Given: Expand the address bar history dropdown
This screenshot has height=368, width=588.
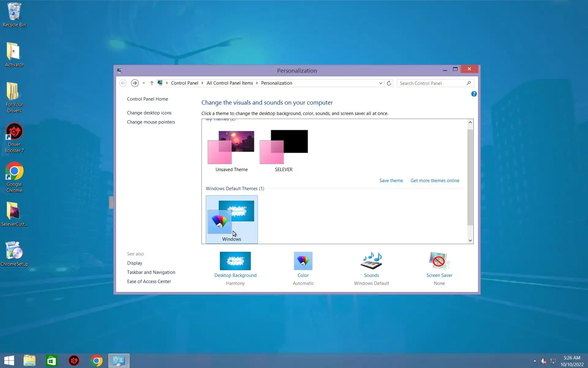Looking at the screenshot, I should pos(380,83).
